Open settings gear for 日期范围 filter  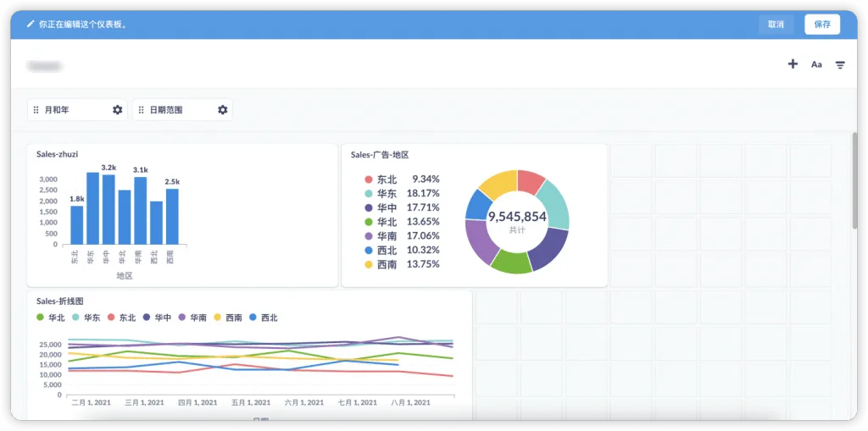[x=223, y=110]
